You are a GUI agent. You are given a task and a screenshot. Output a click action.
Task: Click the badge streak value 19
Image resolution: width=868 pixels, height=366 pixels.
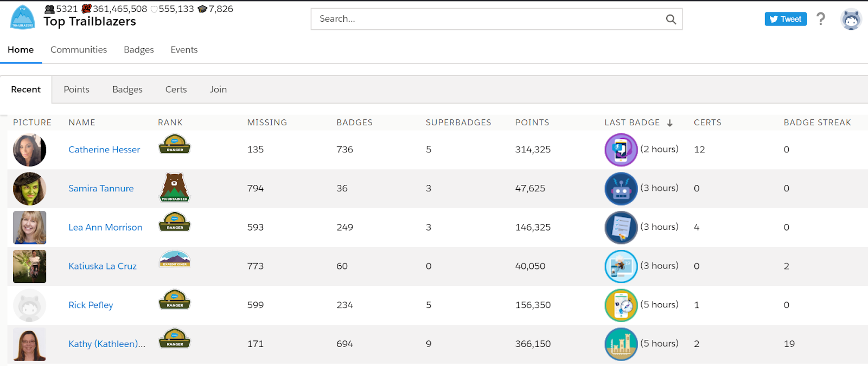789,344
